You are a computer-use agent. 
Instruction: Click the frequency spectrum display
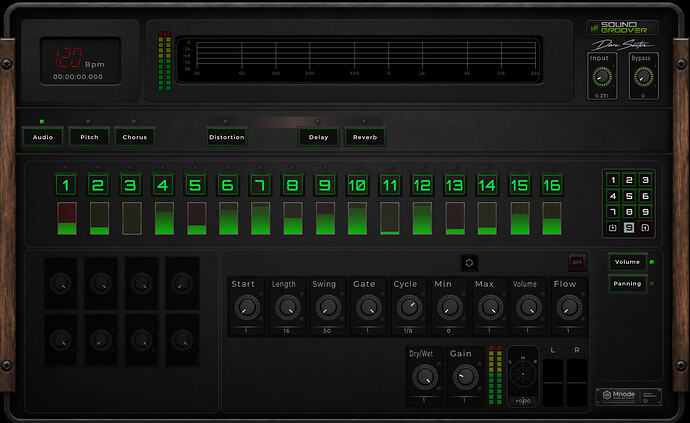[359, 59]
